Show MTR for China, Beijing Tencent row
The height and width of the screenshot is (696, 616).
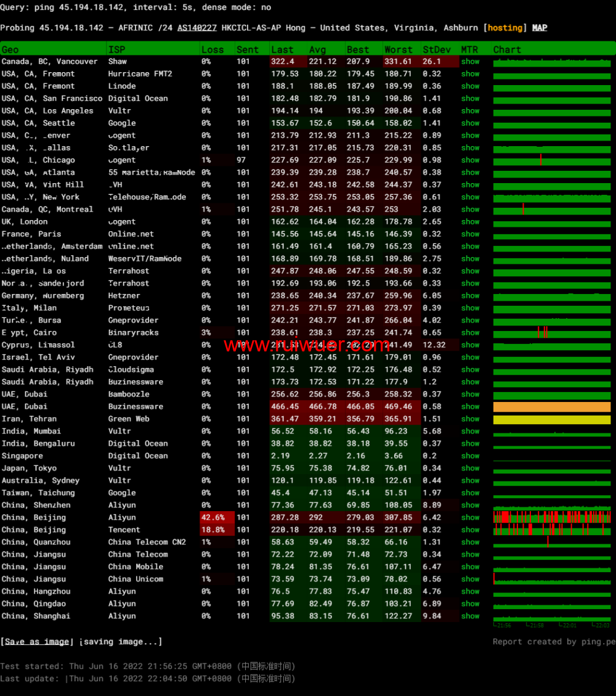tap(470, 530)
